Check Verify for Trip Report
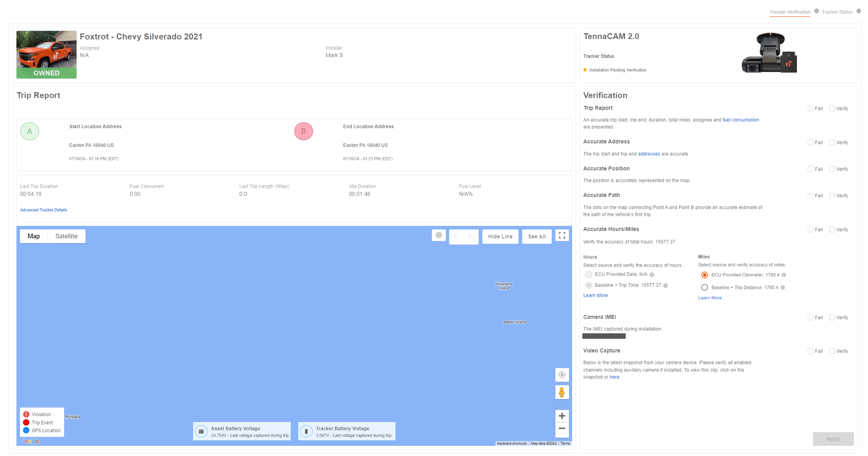This screenshot has height=456, width=868. coord(832,109)
